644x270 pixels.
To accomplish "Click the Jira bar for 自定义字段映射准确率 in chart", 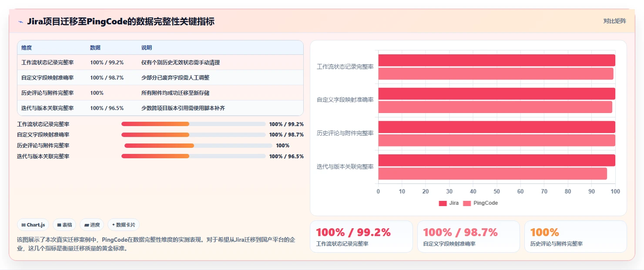I will (496, 93).
